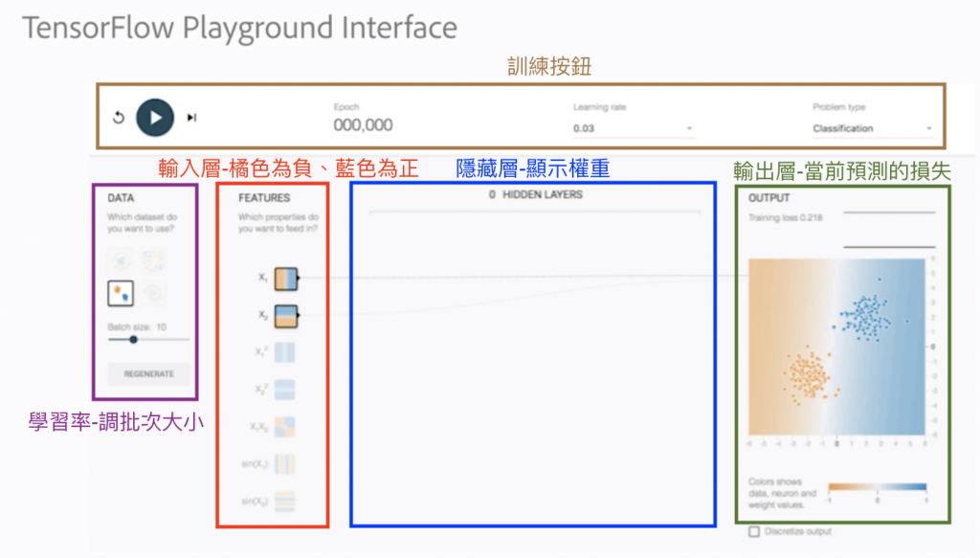
Task: Select the Gaussian dataset thumbnail
Action: pos(121,293)
